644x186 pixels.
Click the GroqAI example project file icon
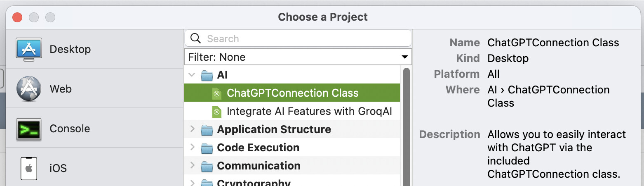click(216, 112)
